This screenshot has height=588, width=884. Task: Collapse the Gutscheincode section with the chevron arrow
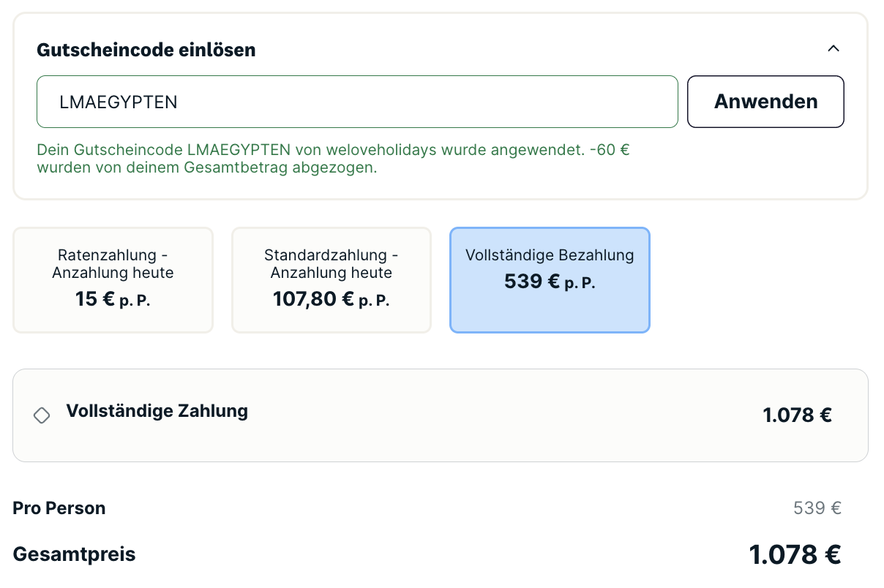833,49
